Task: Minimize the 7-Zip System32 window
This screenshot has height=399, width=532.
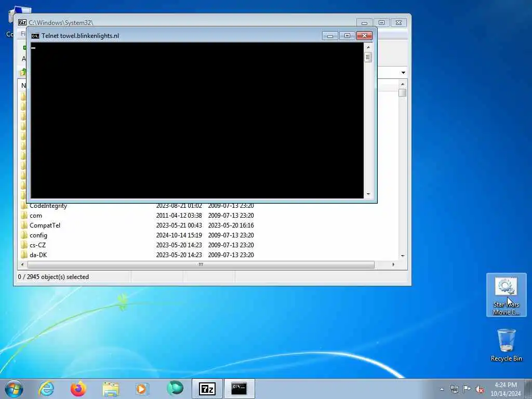Action: click(364, 23)
